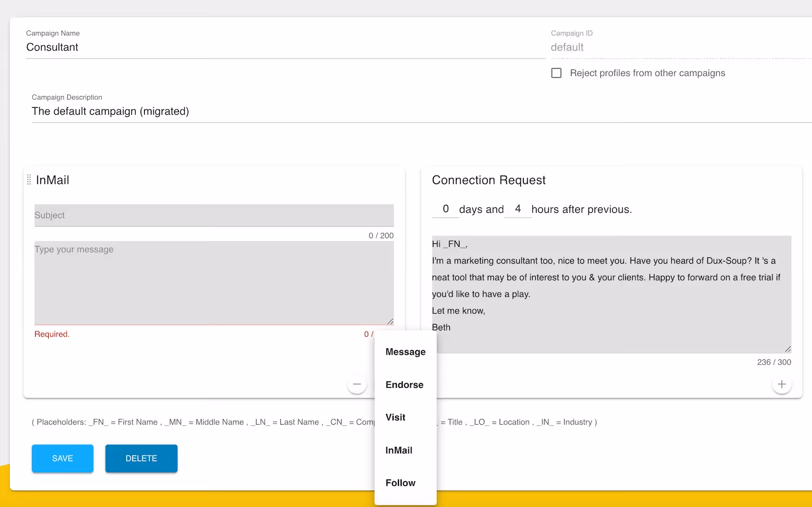Click the InMail message resize grip
This screenshot has height=507, width=812.
[x=390, y=322]
